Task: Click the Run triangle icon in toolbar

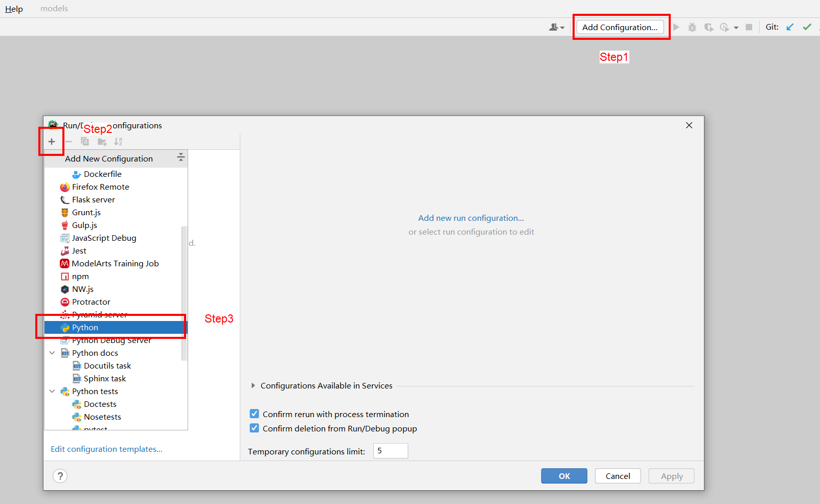Action: (676, 27)
